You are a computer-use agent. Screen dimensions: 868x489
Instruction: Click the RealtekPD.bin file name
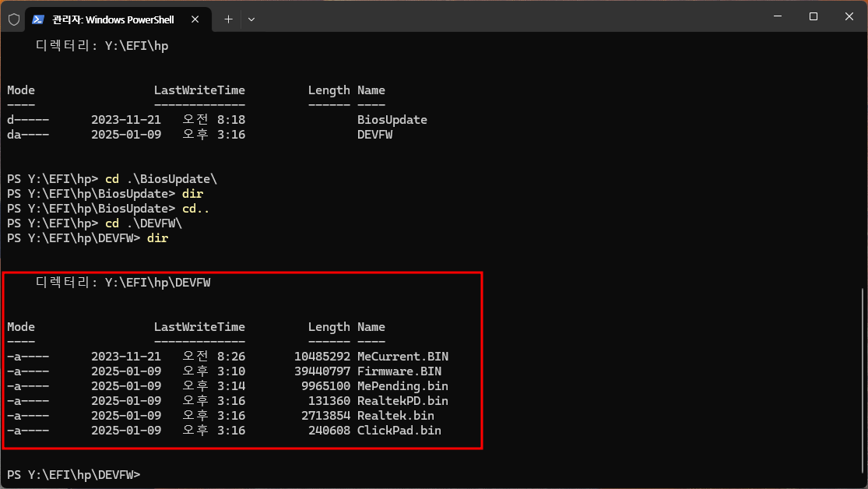coord(402,401)
